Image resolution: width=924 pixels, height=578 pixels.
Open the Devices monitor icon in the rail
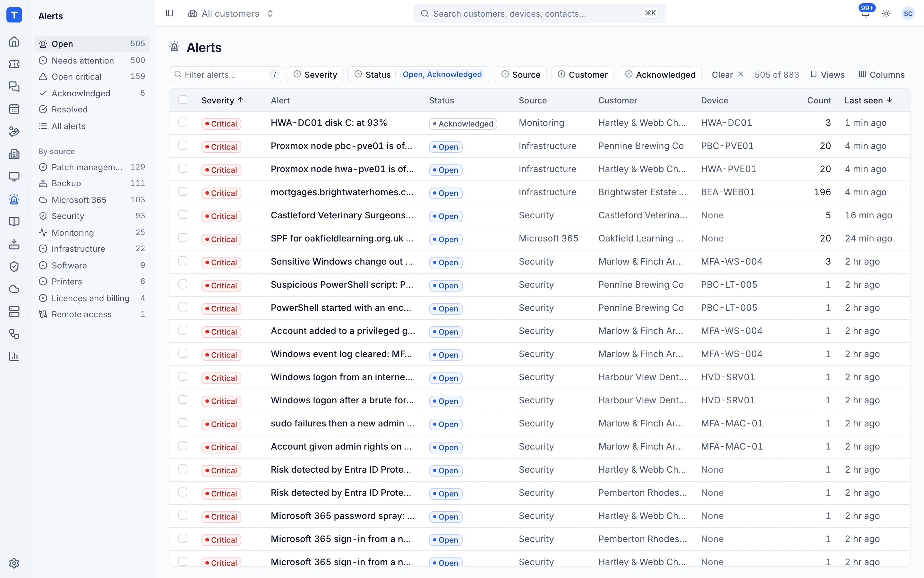click(14, 176)
